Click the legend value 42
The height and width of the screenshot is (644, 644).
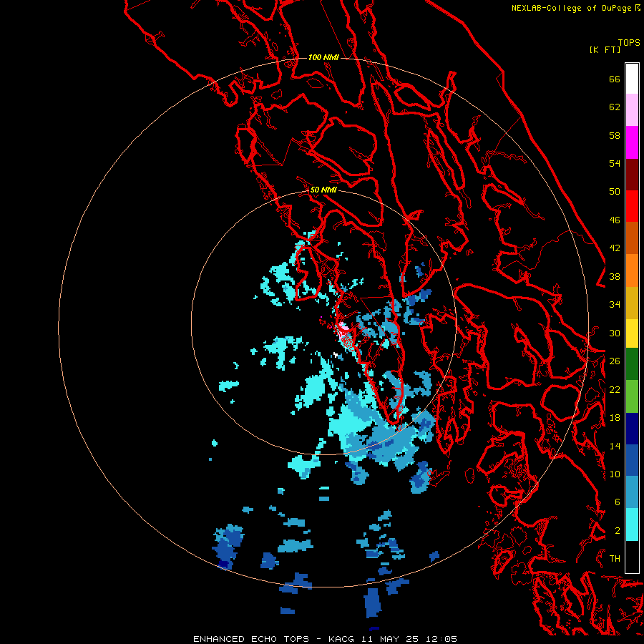pos(615,248)
